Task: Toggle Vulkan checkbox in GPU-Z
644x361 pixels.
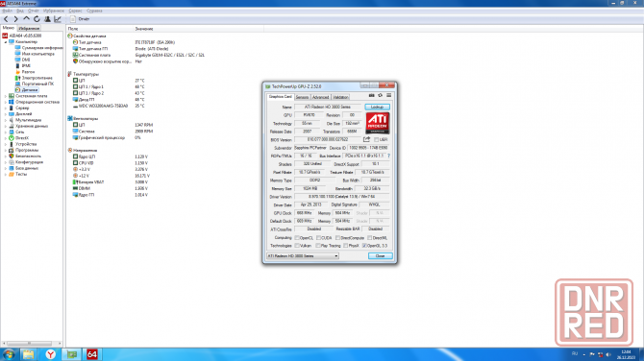Action: 297,246
